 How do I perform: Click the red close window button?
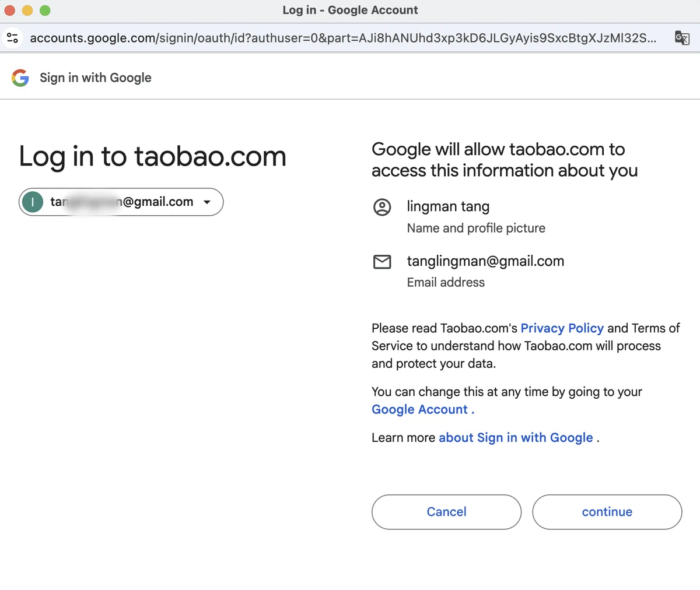[10, 10]
